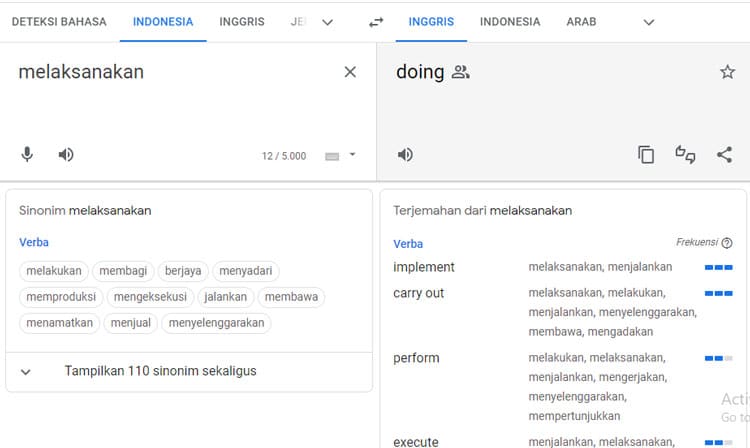Select Inggris as target language
The width and height of the screenshot is (750, 448).
point(431,22)
